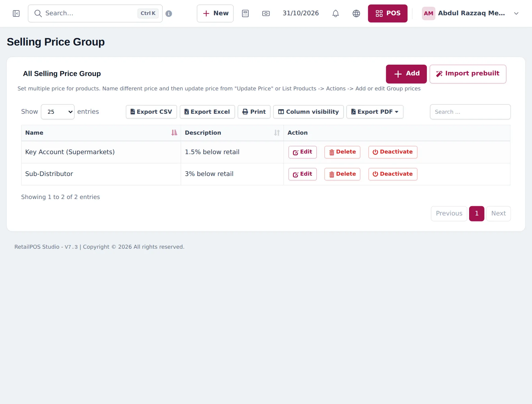The image size is (532, 404).
Task: Edit the Sub-Distributor group
Action: tap(303, 174)
